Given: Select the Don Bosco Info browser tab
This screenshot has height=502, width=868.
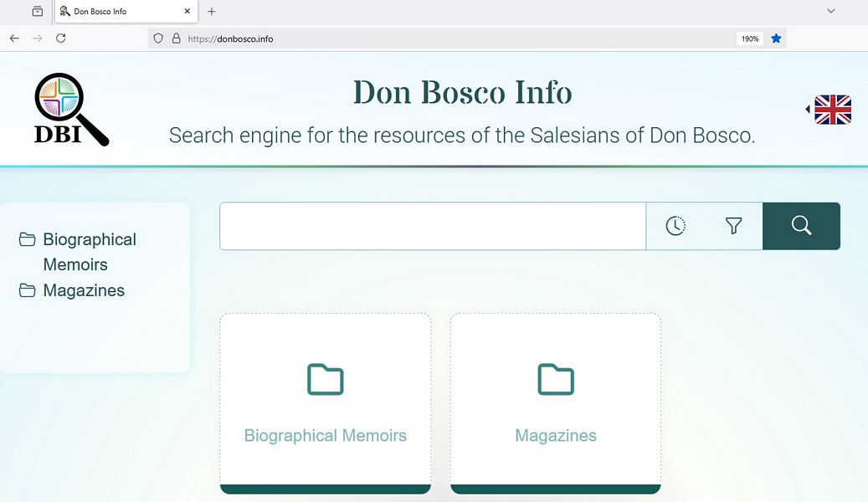Looking at the screenshot, I should coord(126,11).
